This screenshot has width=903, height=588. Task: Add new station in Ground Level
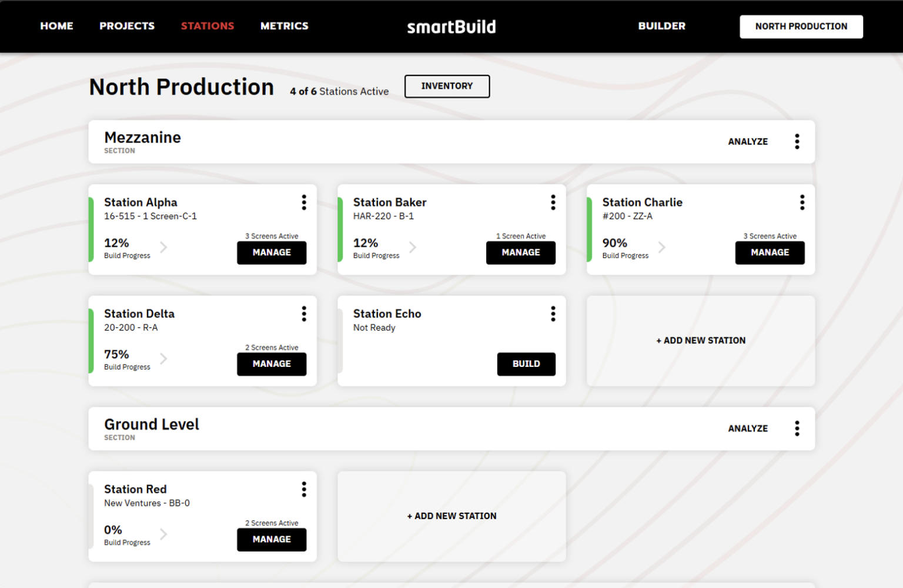pyautogui.click(x=451, y=516)
